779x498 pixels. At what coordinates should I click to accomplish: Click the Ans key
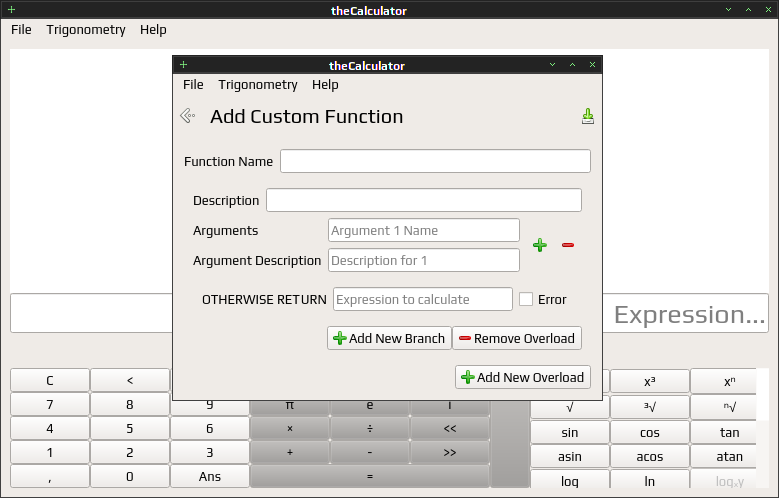[x=210, y=476]
